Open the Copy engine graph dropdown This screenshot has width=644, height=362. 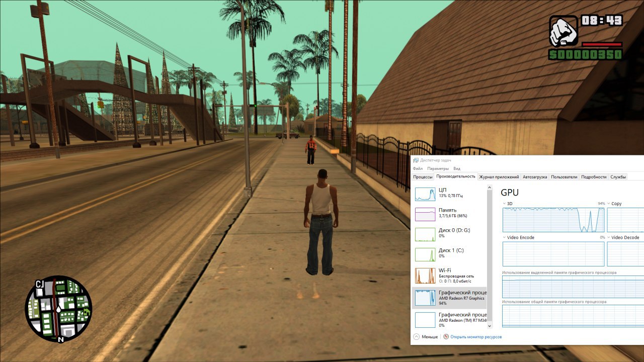click(609, 204)
